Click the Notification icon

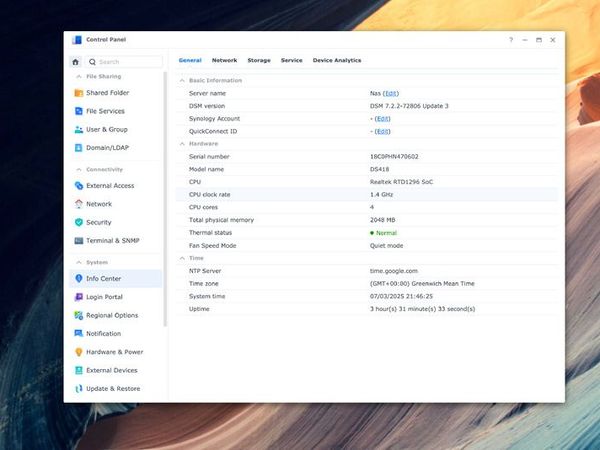point(78,334)
